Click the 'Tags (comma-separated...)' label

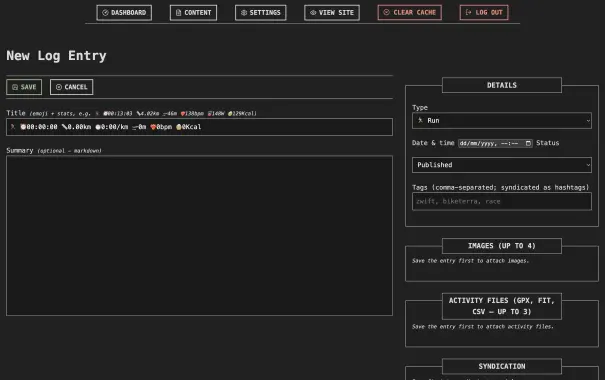coord(501,187)
